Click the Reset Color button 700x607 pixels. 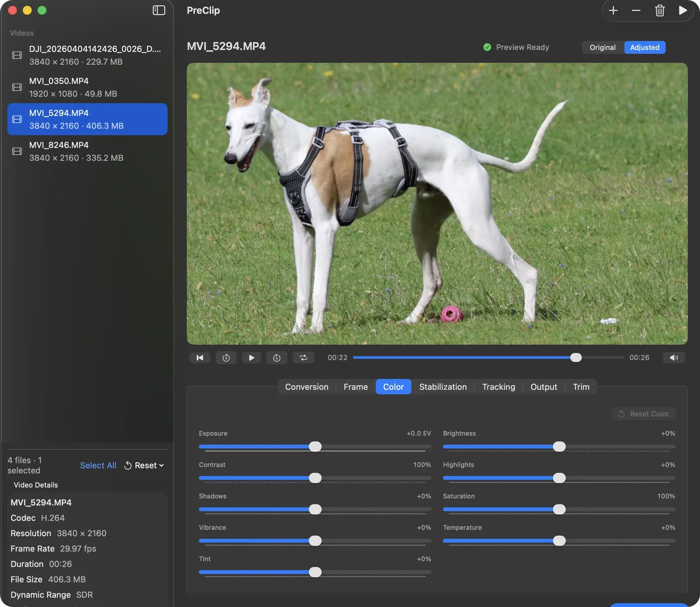point(644,414)
